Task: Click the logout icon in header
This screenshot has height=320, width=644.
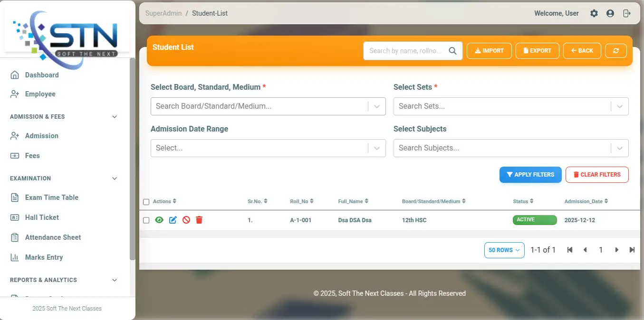Action: tap(627, 13)
